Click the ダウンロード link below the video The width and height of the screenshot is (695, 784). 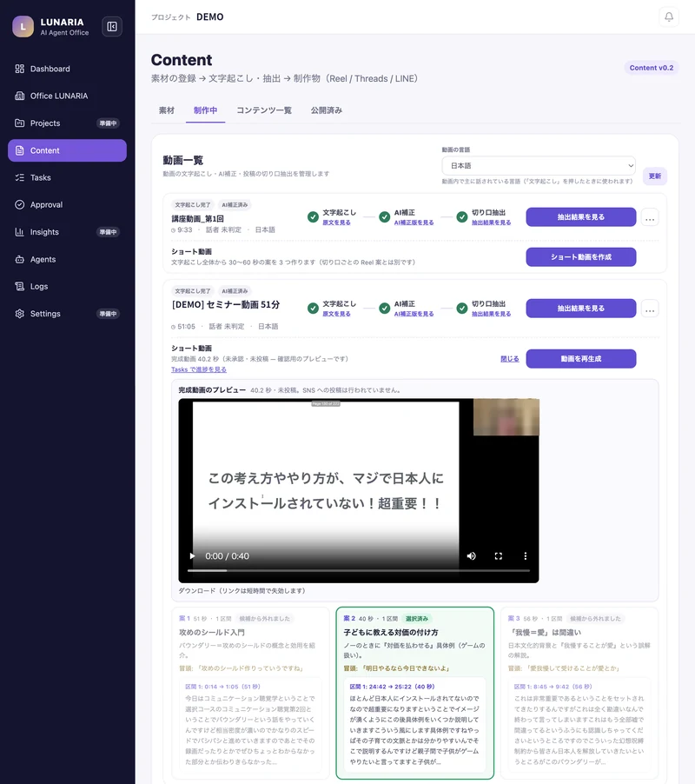[x=242, y=591]
